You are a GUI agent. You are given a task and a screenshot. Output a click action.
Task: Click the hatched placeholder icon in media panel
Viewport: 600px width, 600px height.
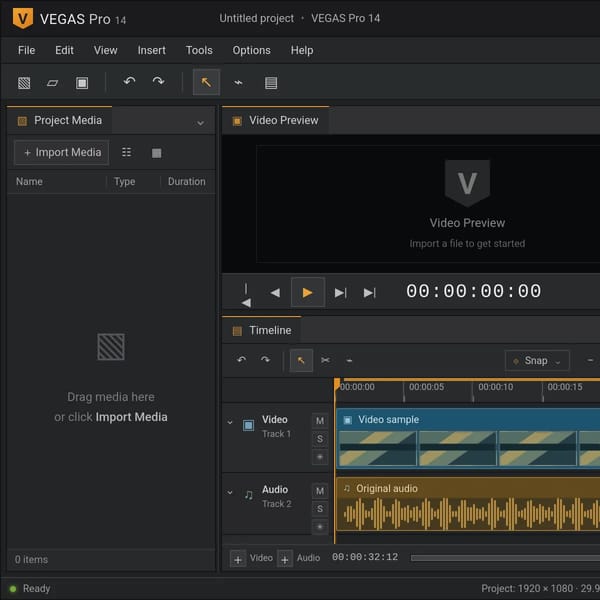pyautogui.click(x=111, y=347)
